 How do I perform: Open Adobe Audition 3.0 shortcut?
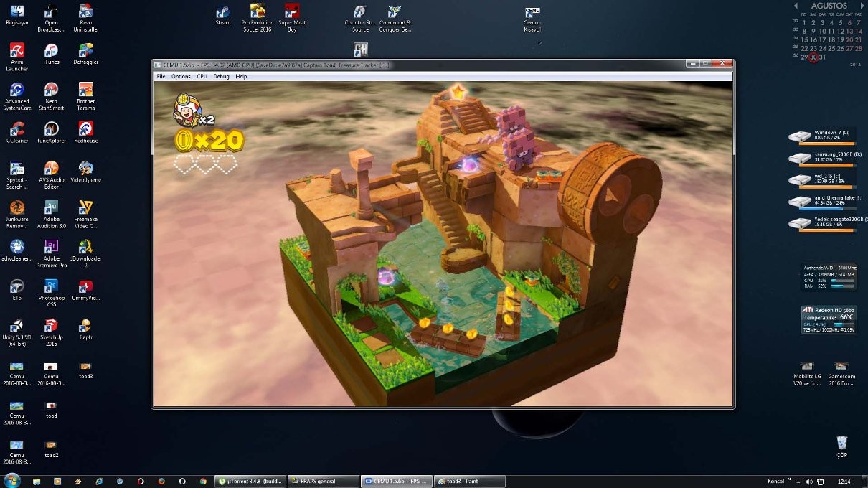[x=51, y=215]
